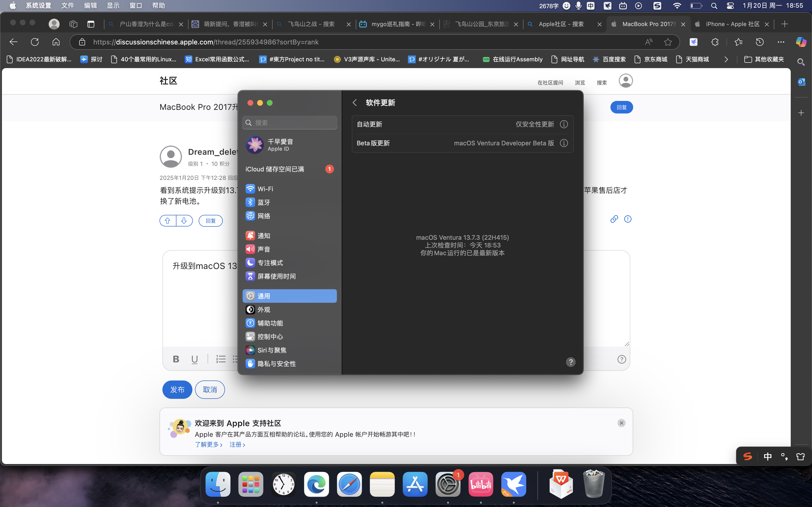The height and width of the screenshot is (507, 812).
Task: Upvote the Dream_delete post
Action: click(x=167, y=221)
